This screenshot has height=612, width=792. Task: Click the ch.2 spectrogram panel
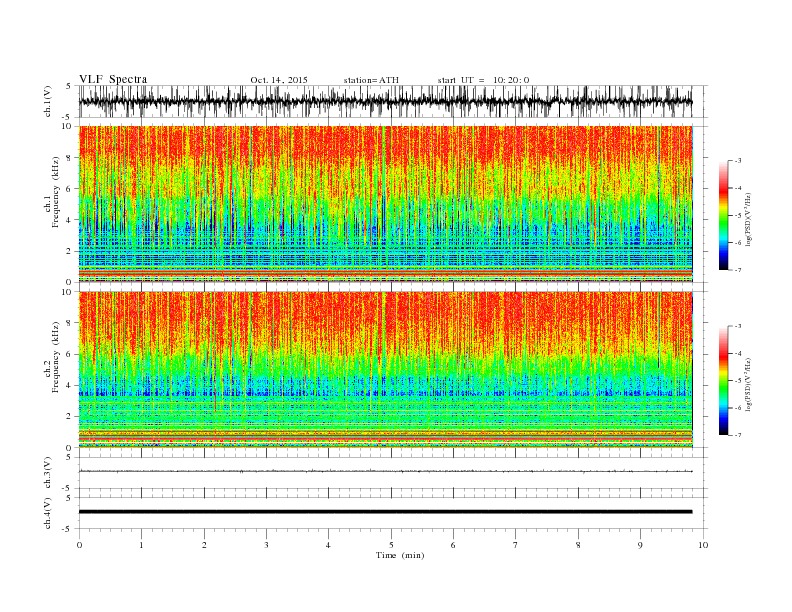click(386, 369)
